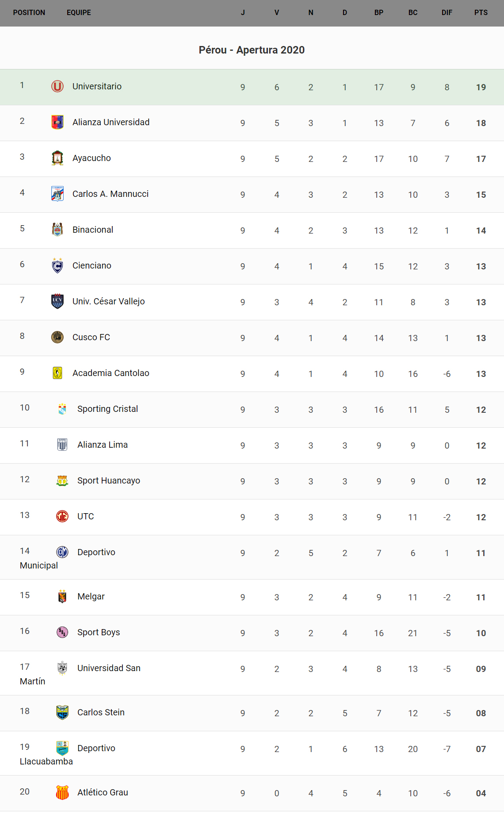The width and height of the screenshot is (504, 814).
Task: Click the Cienciano shield logo
Action: [57, 265]
